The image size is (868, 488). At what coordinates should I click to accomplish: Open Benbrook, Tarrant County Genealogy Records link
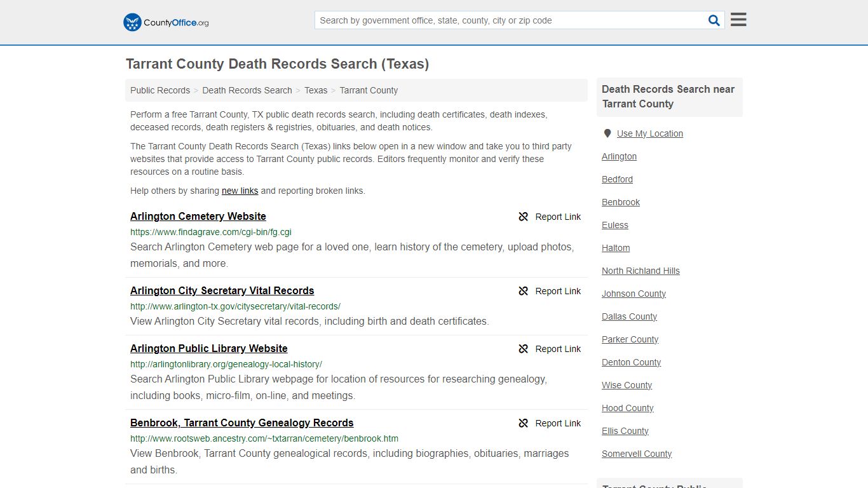[x=242, y=423]
